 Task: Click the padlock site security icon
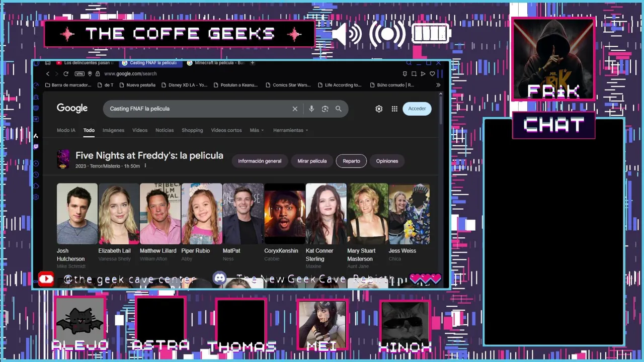pyautogui.click(x=98, y=73)
